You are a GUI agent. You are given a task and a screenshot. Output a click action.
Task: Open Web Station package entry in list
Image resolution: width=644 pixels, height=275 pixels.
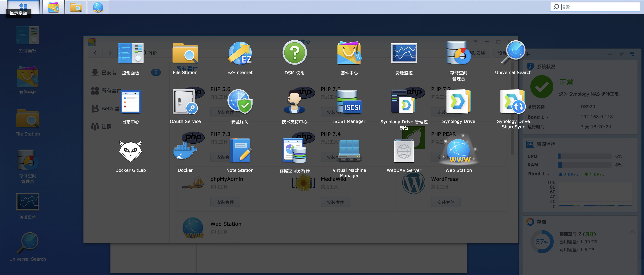pos(226,224)
